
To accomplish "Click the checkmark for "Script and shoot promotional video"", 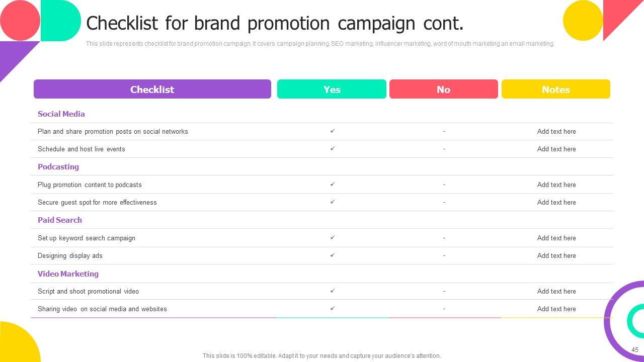I will point(332,291).
